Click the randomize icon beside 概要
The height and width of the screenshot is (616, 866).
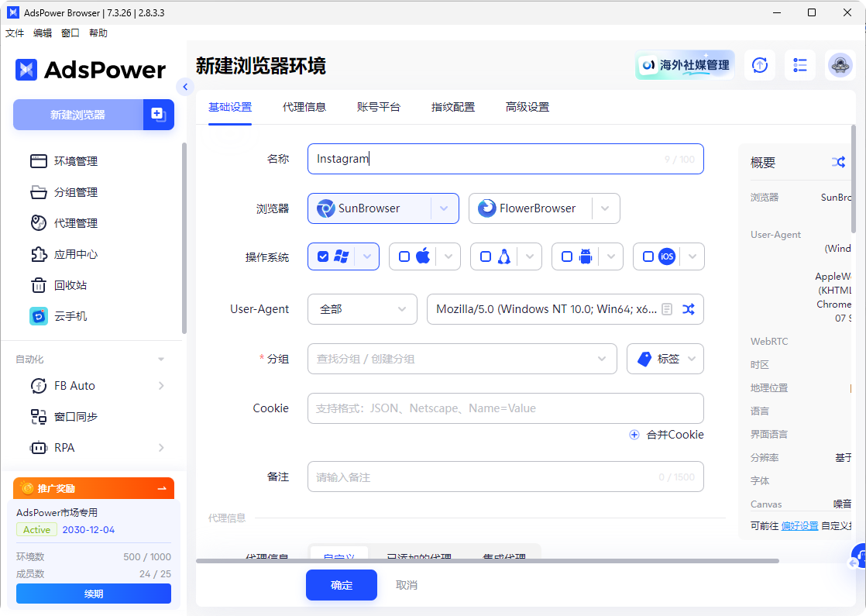click(839, 162)
